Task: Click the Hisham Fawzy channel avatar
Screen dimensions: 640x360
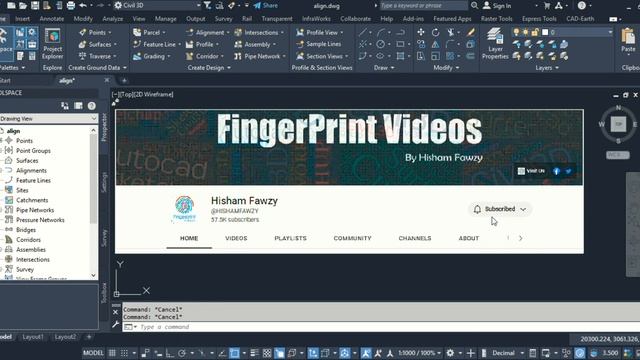Action: (184, 208)
